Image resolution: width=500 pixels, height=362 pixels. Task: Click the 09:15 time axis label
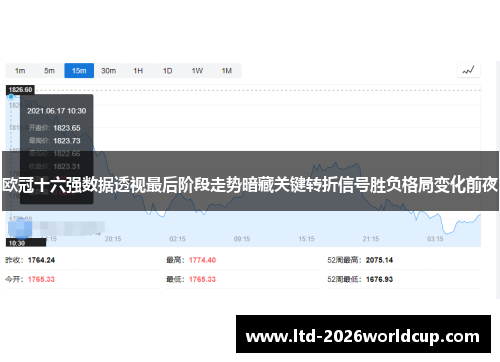coord(242,239)
